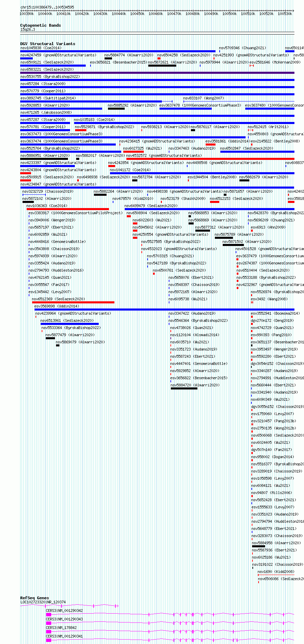Open transcript CERS3|NM_001290342
This screenshot has width=304, height=644.
point(64,611)
